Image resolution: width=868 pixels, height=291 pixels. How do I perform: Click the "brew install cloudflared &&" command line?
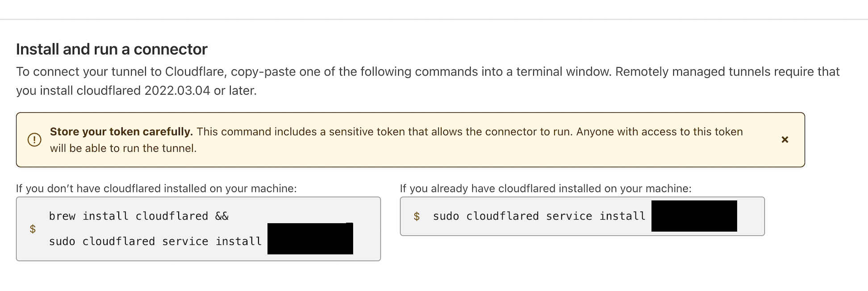138,216
